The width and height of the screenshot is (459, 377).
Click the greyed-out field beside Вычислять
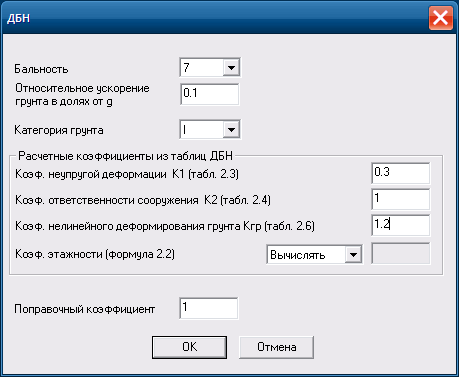pyautogui.click(x=401, y=254)
